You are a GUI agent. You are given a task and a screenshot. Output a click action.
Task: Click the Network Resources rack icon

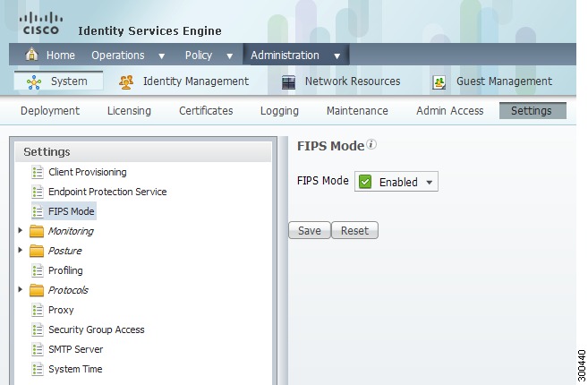(x=288, y=82)
